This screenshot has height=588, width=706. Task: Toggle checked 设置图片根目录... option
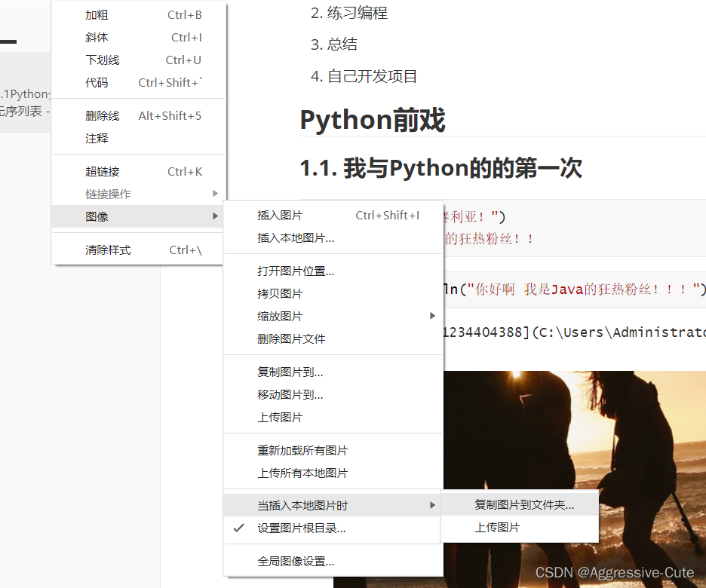click(333, 528)
